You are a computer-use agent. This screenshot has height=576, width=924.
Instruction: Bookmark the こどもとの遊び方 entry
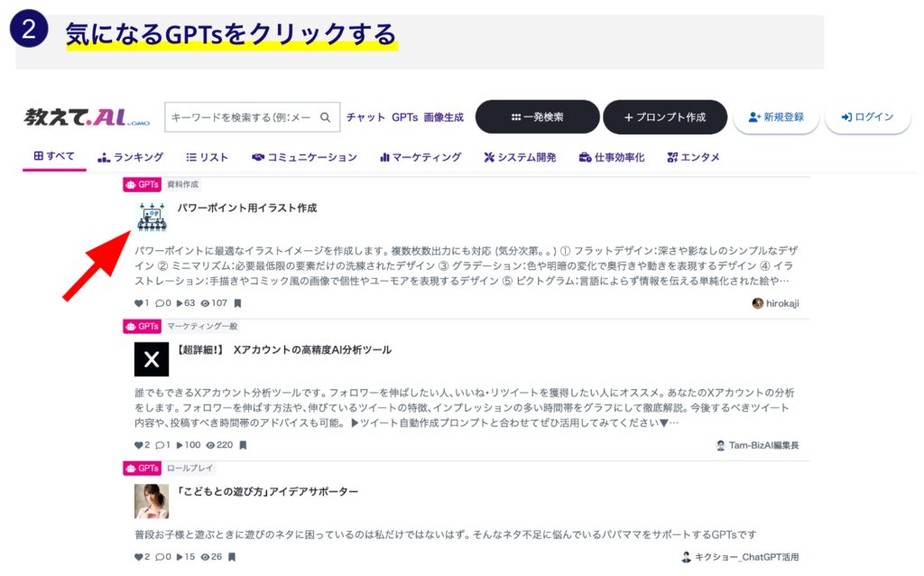232,557
